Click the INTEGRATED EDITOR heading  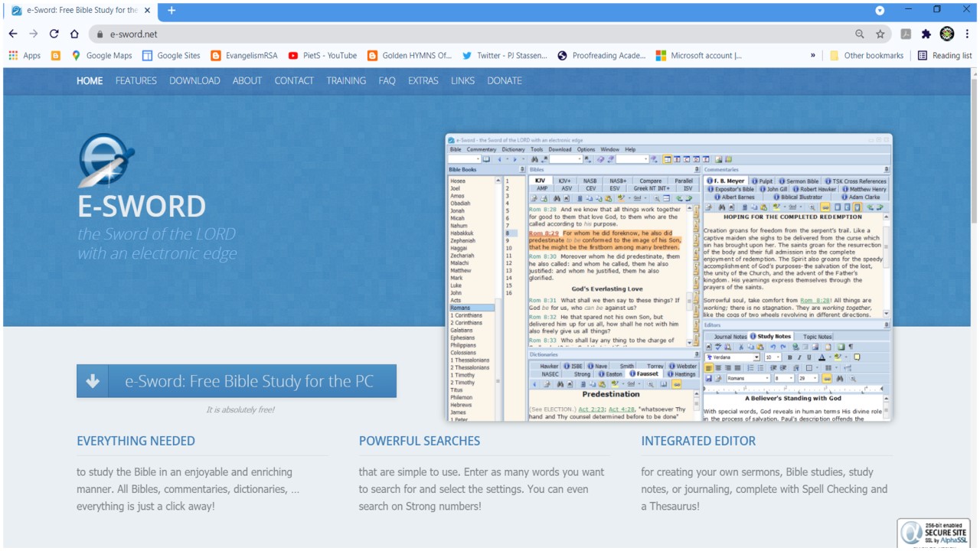click(x=698, y=441)
